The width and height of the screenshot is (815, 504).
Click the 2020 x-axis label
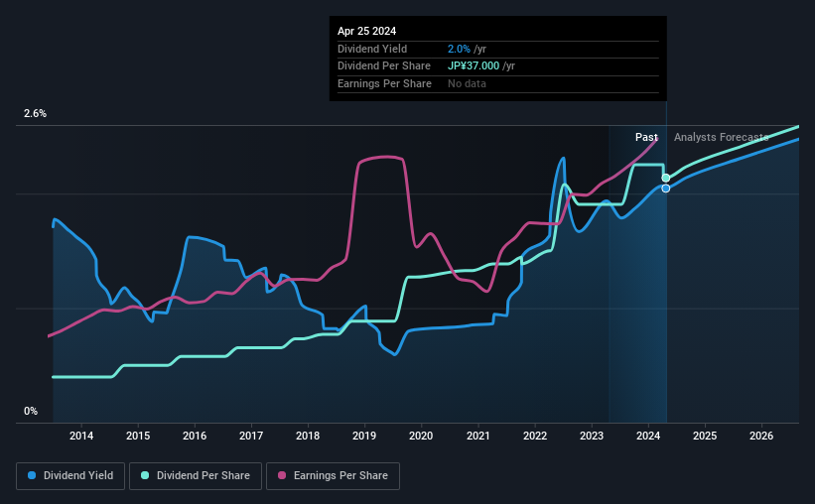tap(421, 436)
